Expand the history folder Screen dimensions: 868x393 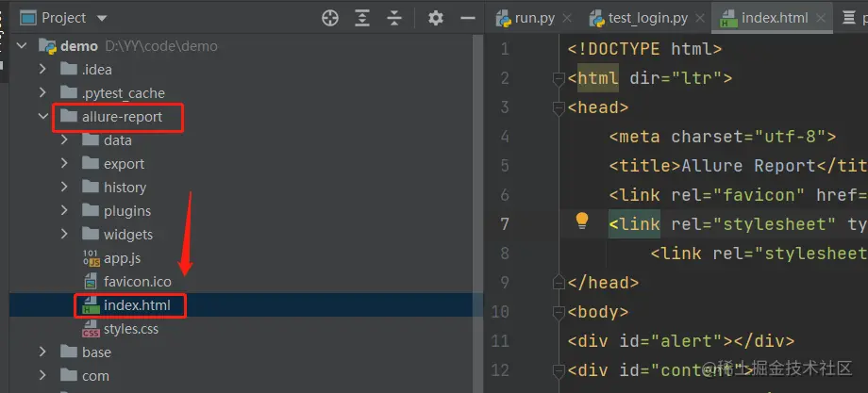[x=64, y=187]
